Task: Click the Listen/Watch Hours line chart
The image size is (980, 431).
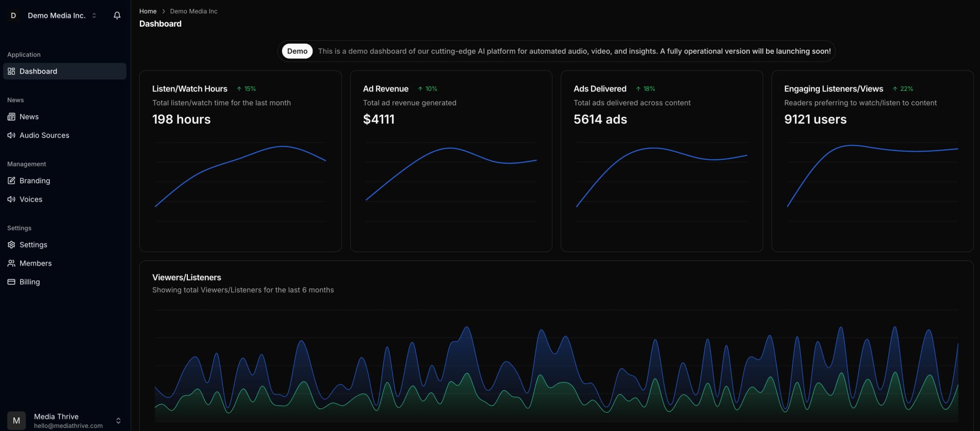Action: pos(240,182)
